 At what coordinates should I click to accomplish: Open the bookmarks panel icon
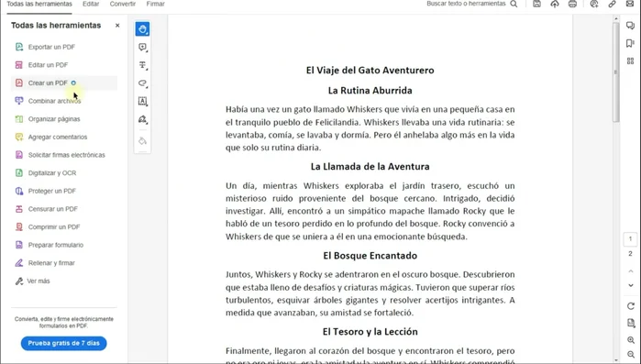coord(630,43)
